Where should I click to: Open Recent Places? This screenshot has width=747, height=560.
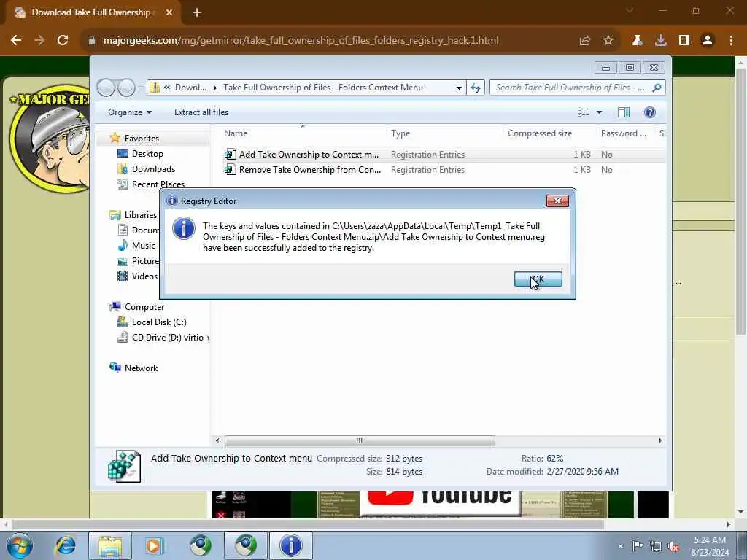click(158, 184)
